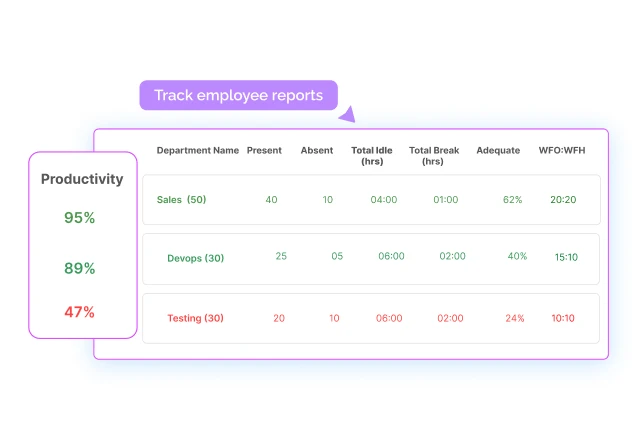The width and height of the screenshot is (638, 440).
Task: Click Sales WFO:WFH value 20:20
Action: (x=563, y=200)
